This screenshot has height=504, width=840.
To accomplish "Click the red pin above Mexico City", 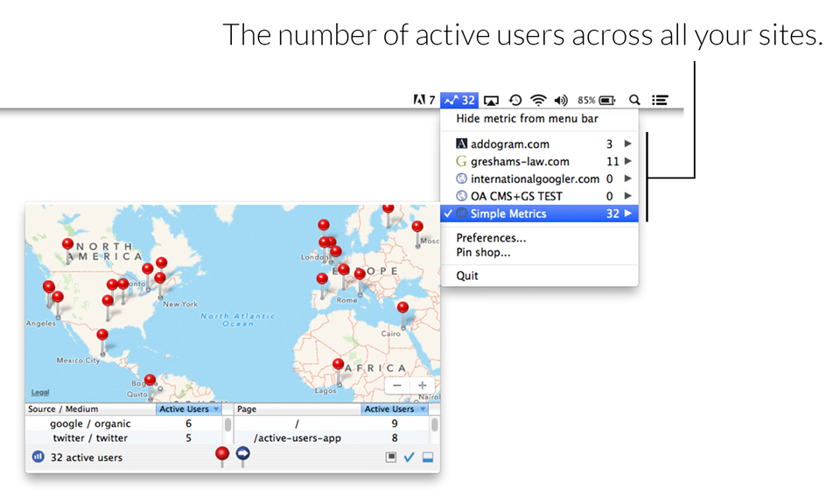I will [102, 335].
